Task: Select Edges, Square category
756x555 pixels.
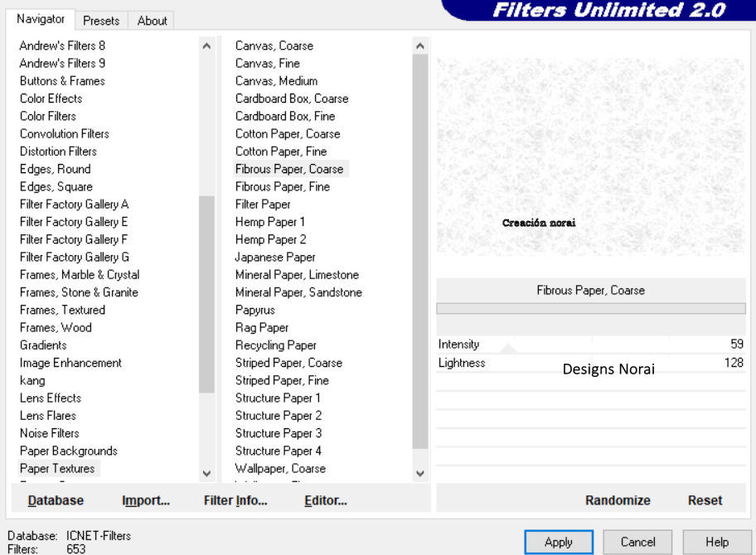Action: click(56, 186)
